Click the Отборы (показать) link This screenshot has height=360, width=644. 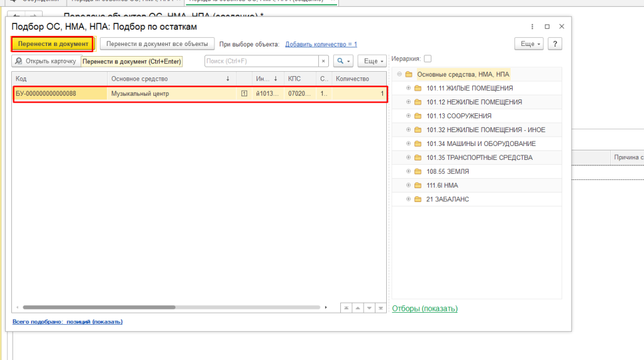tap(425, 308)
